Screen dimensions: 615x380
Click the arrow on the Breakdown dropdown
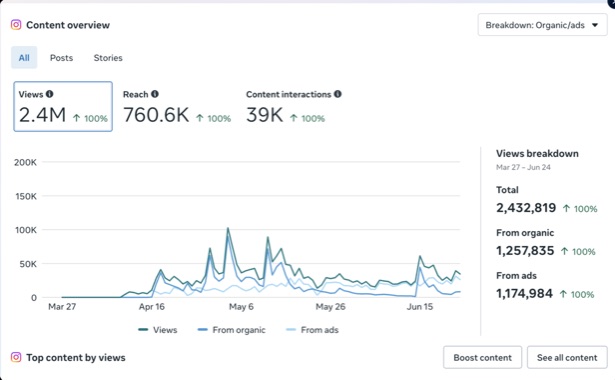595,25
